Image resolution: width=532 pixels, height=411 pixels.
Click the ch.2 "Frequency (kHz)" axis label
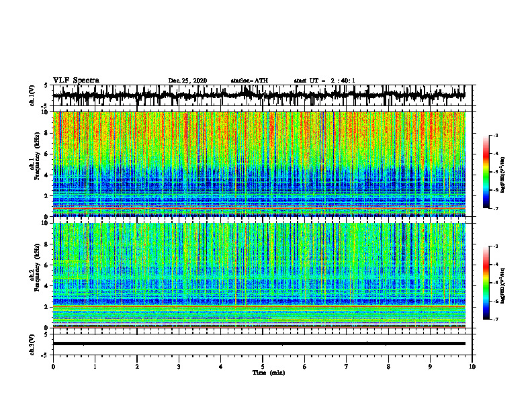coord(38,267)
